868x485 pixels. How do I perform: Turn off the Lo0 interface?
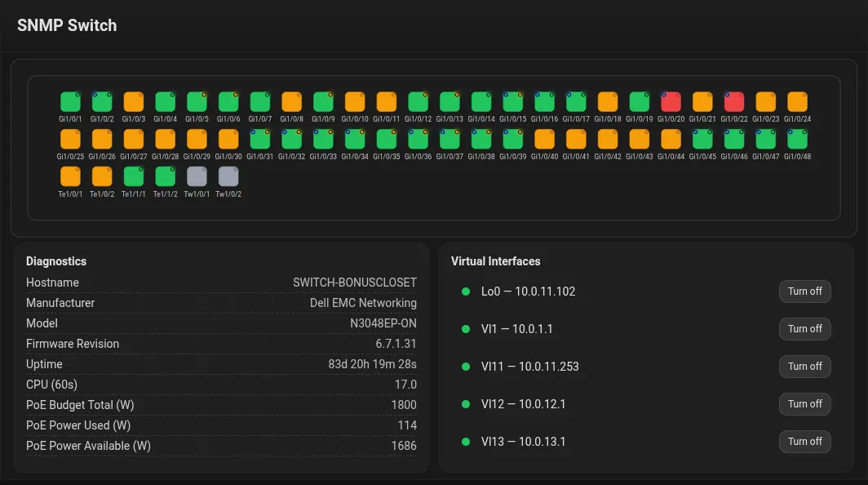pos(805,291)
